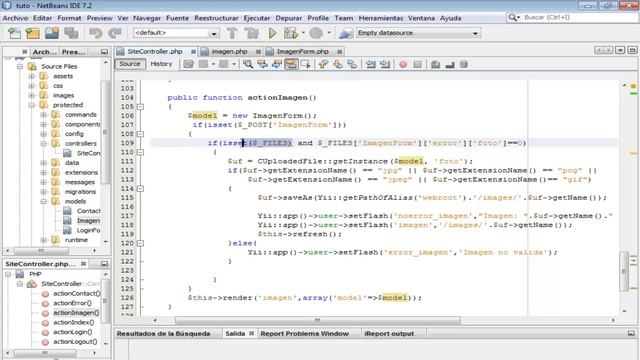Collapse the protected folder node

[x=31, y=105]
